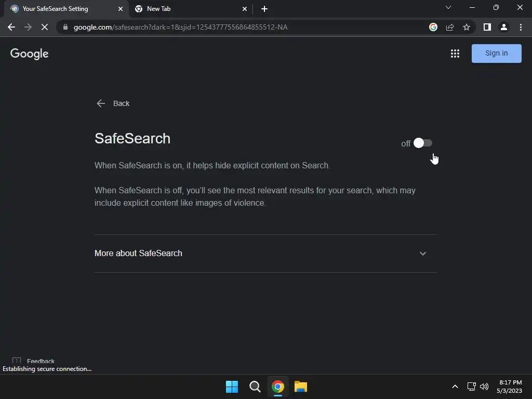Viewport: 532px width, 399px height.
Task: Switch to the New Tab tab
Action: tap(190, 9)
